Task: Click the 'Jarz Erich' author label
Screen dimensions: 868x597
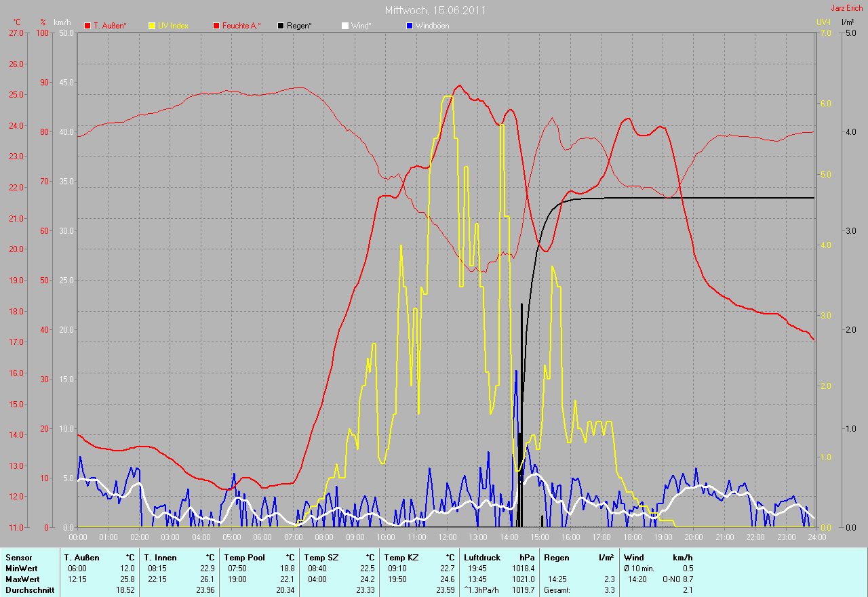Action: (x=848, y=8)
